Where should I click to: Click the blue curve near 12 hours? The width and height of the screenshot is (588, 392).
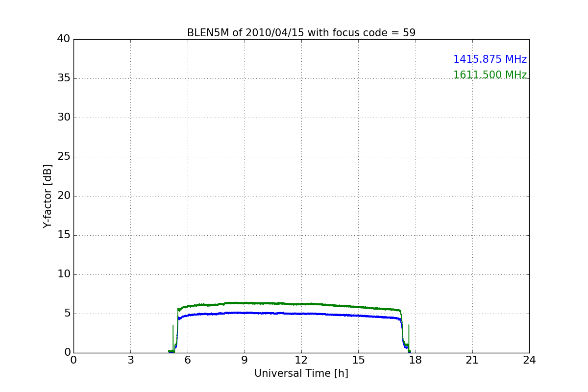pyautogui.click(x=301, y=313)
